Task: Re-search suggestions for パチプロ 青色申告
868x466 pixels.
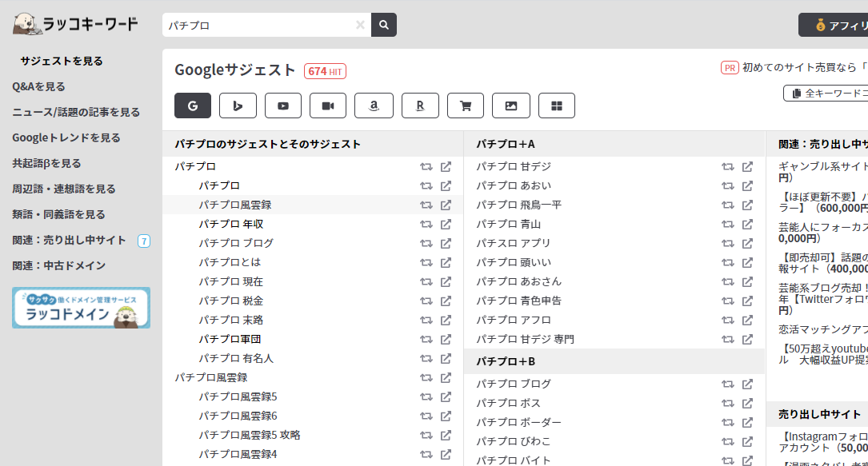Action: tap(727, 301)
